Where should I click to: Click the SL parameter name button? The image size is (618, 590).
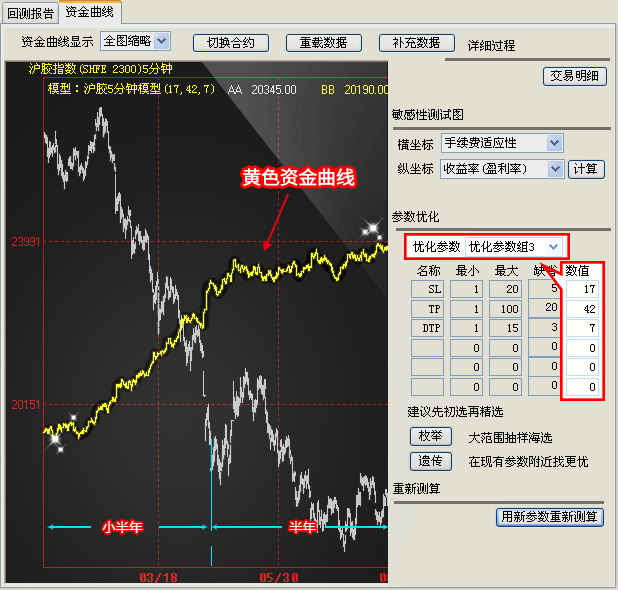coord(427,289)
